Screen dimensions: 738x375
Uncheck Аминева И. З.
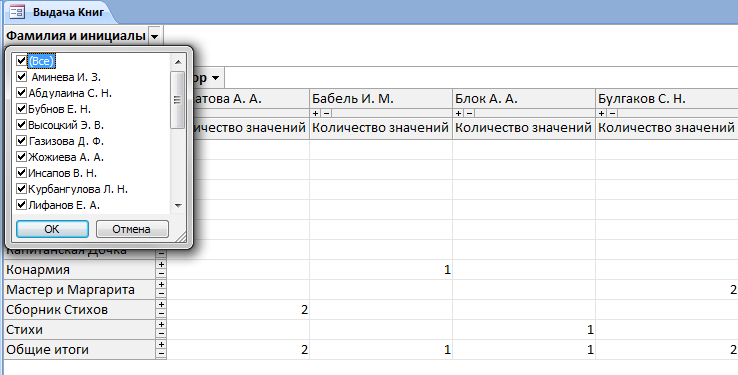21,77
